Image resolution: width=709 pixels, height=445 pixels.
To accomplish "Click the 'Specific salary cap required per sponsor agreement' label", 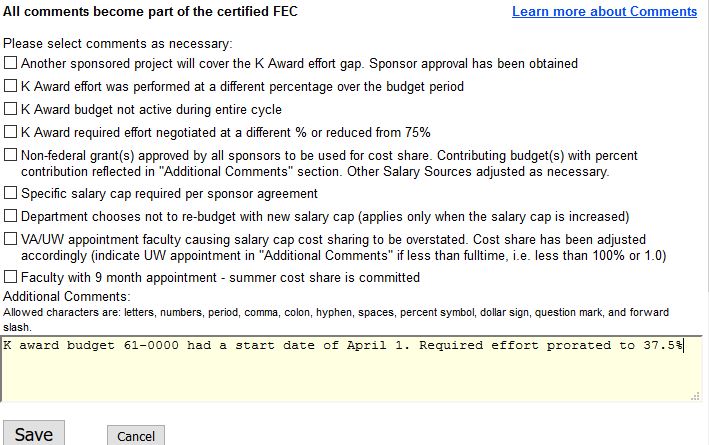I will tap(169, 194).
